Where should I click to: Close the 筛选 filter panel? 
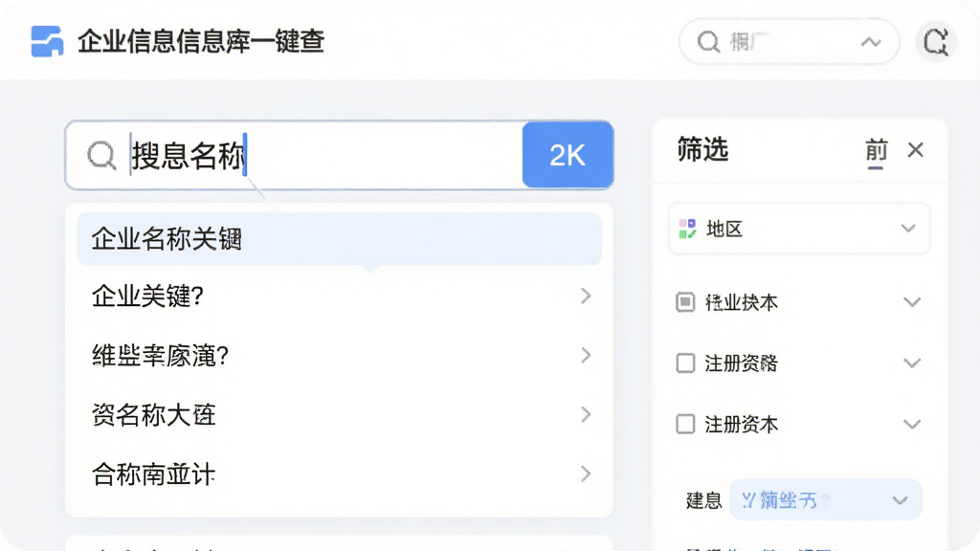[916, 150]
